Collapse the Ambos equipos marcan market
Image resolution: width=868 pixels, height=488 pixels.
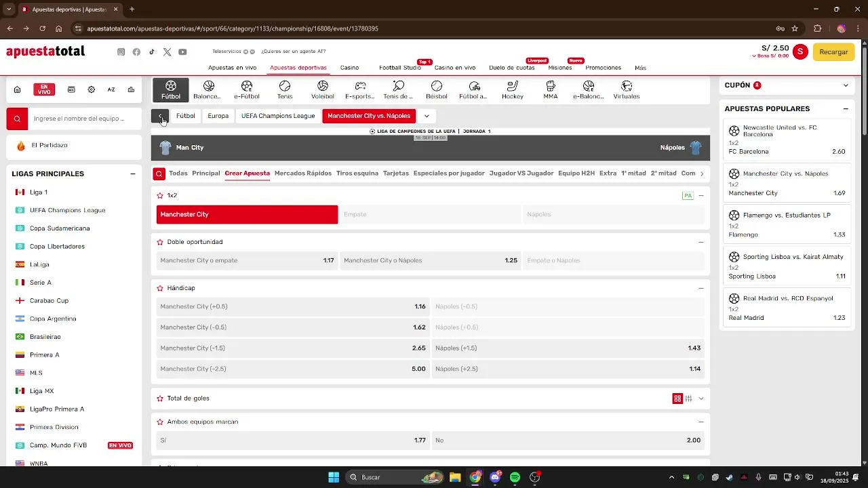click(701, 422)
